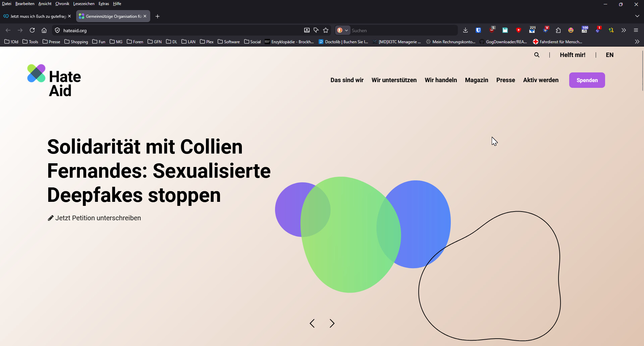This screenshot has width=644, height=346.
Task: Click the purple Spenden button
Action: click(587, 80)
